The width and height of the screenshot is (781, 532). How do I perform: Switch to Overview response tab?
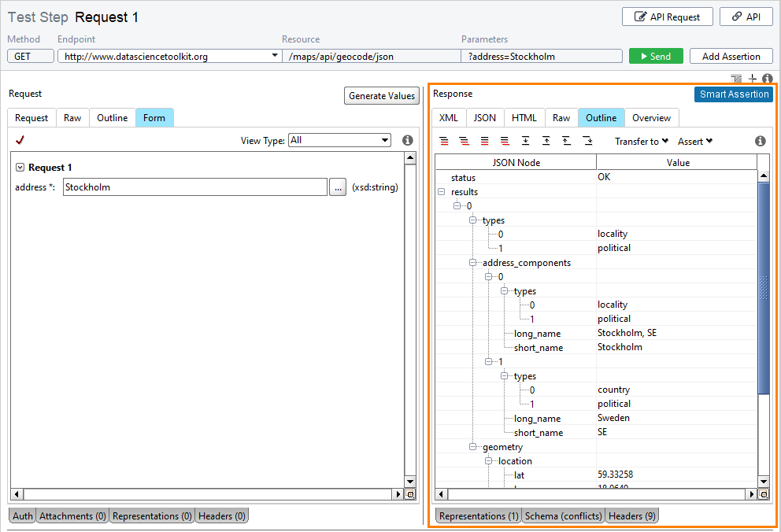(651, 118)
